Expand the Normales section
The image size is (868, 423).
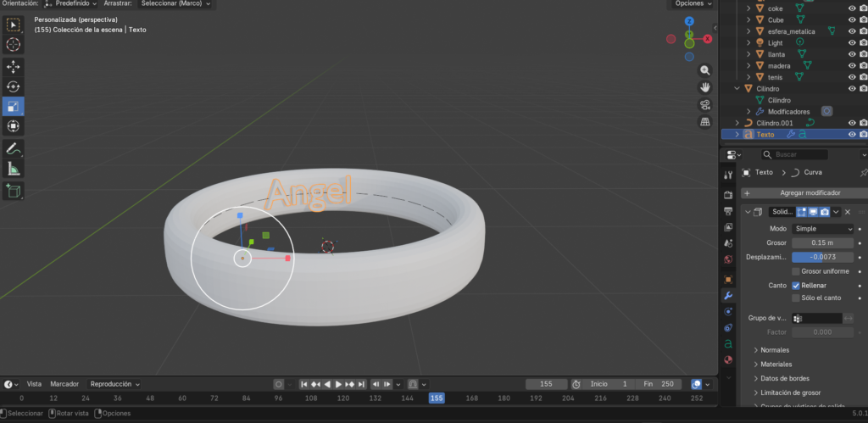776,350
